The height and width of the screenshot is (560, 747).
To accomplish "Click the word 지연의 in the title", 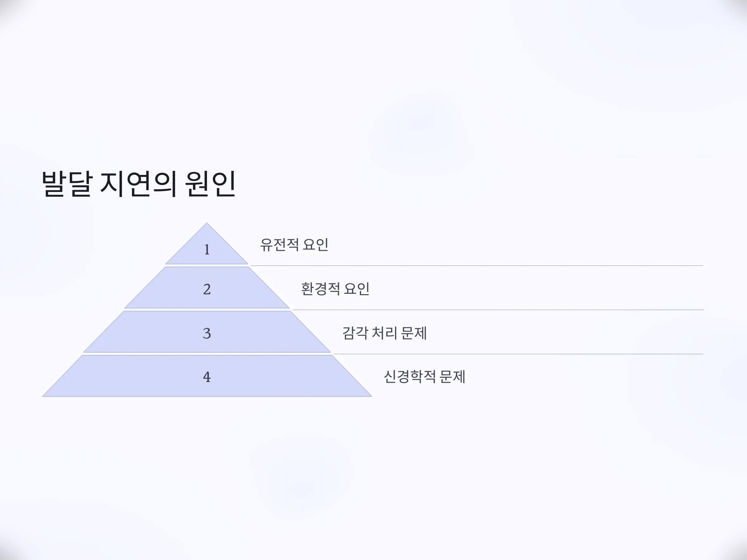I will [139, 184].
